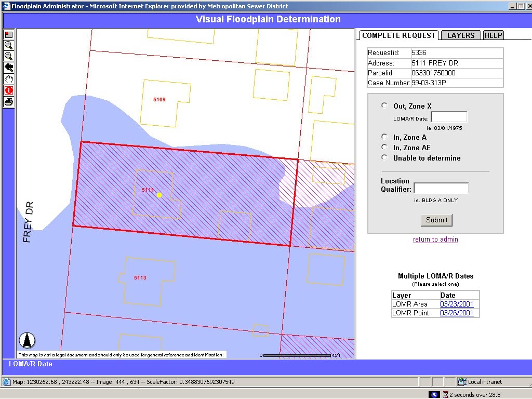
Task: Select the pan hand tool
Action: click(9, 79)
